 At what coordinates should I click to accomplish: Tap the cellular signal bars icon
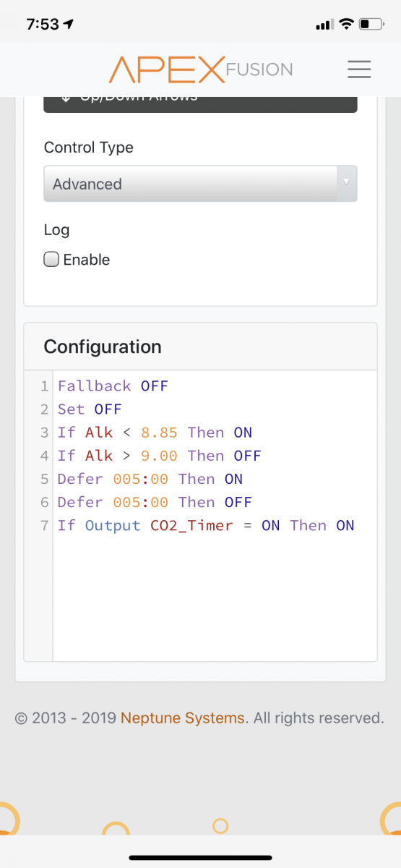click(x=324, y=25)
